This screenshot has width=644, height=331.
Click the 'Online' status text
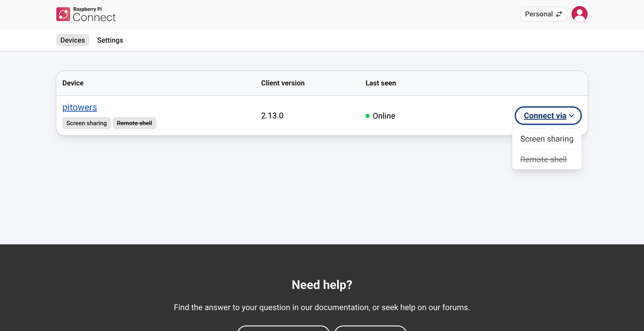384,116
